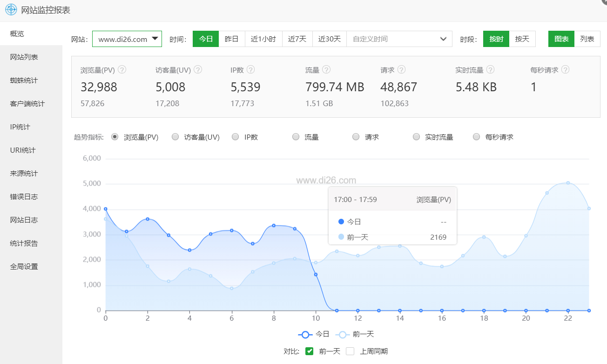
Task: Click help icon beside 流量 stat
Action: 326,70
